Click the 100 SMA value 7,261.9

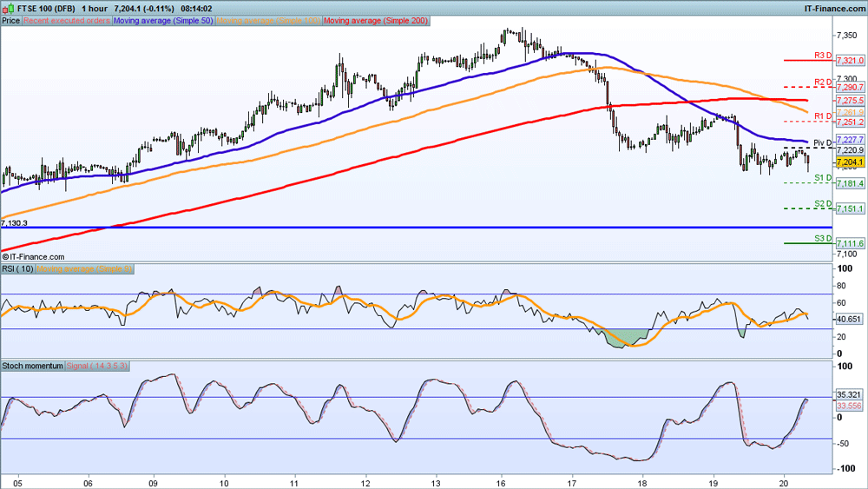tap(850, 112)
